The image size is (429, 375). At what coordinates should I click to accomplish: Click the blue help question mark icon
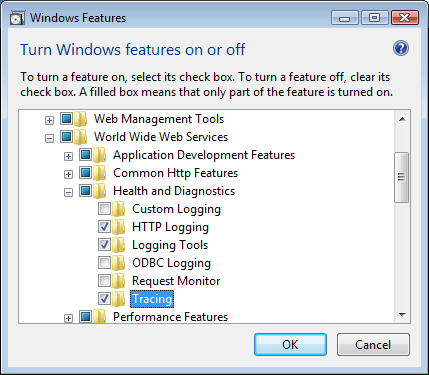(x=401, y=49)
